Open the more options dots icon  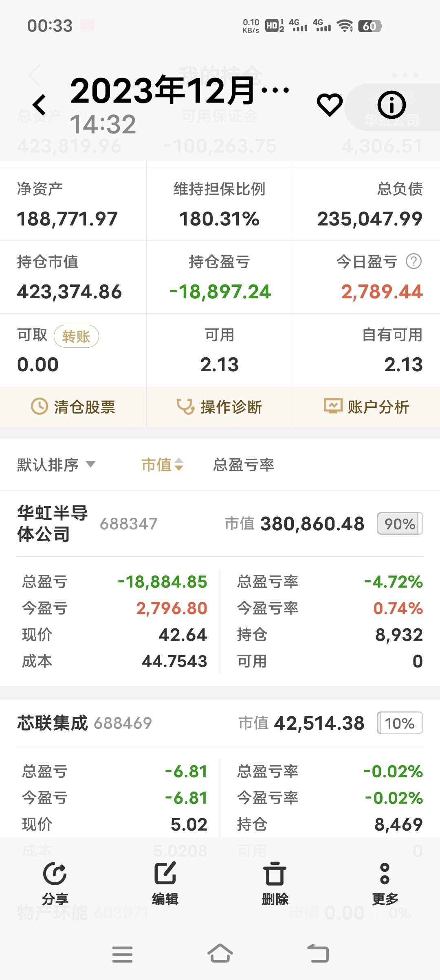[385, 873]
